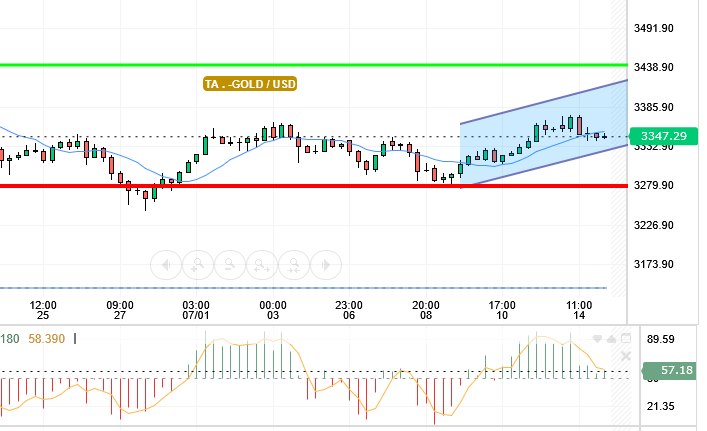Click the 3385.90 price scale label
Viewport: 707px width, 431px height.
(x=654, y=107)
